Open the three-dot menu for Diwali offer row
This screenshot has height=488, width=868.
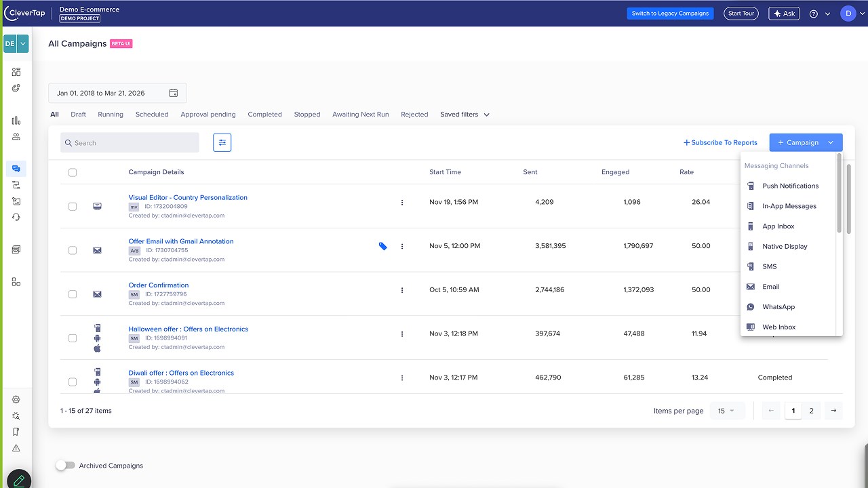pyautogui.click(x=402, y=378)
